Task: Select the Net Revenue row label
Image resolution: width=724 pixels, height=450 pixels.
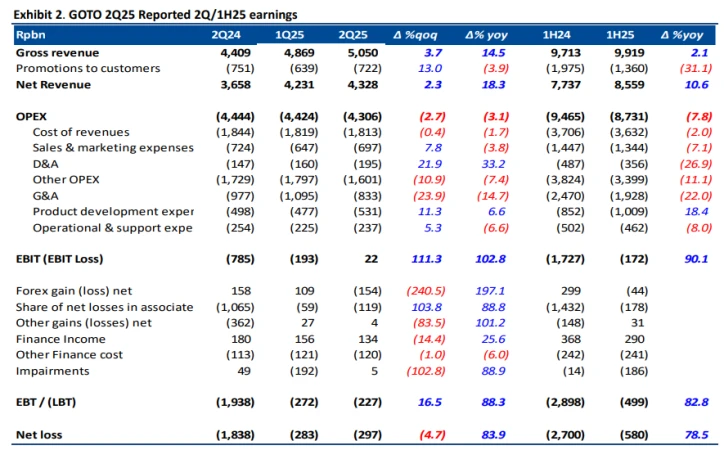Action: [x=54, y=84]
